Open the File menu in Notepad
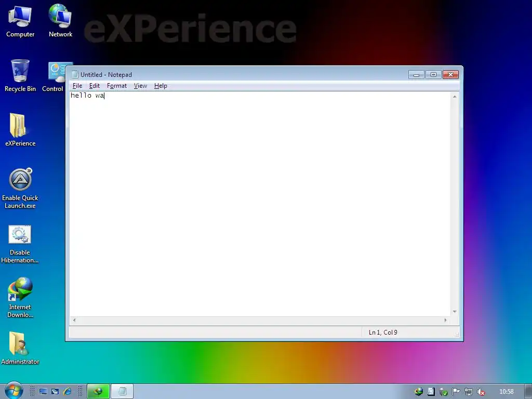Image resolution: width=532 pixels, height=399 pixels. pyautogui.click(x=77, y=86)
